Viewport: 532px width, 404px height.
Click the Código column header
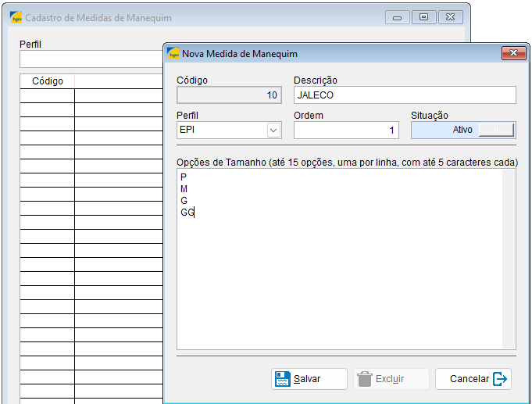point(47,81)
